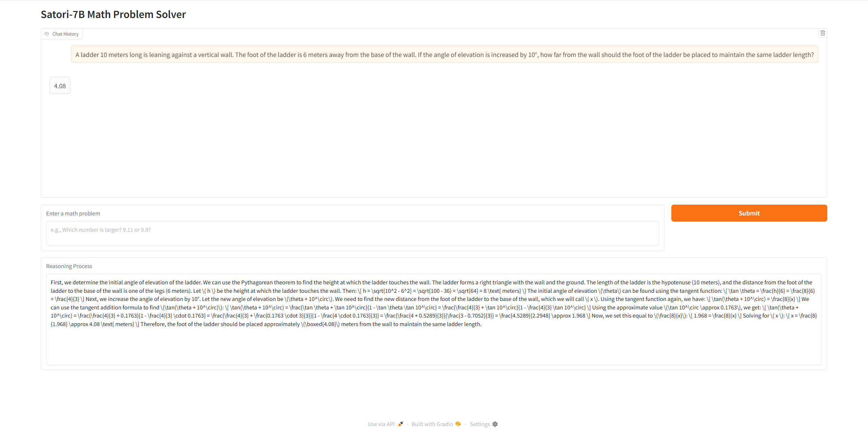The width and height of the screenshot is (868, 435).
Task: Click the gear icon next to Settings
Action: [495, 424]
